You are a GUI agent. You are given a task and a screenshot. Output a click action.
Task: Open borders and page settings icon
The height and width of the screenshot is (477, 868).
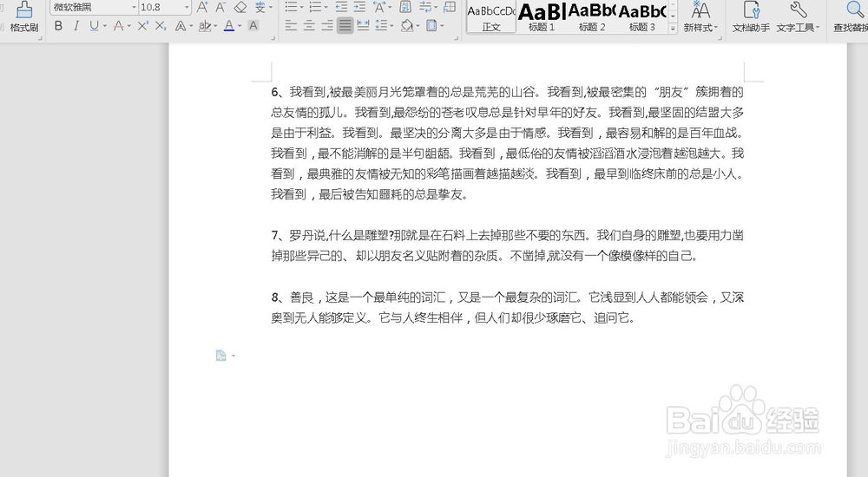[431, 25]
